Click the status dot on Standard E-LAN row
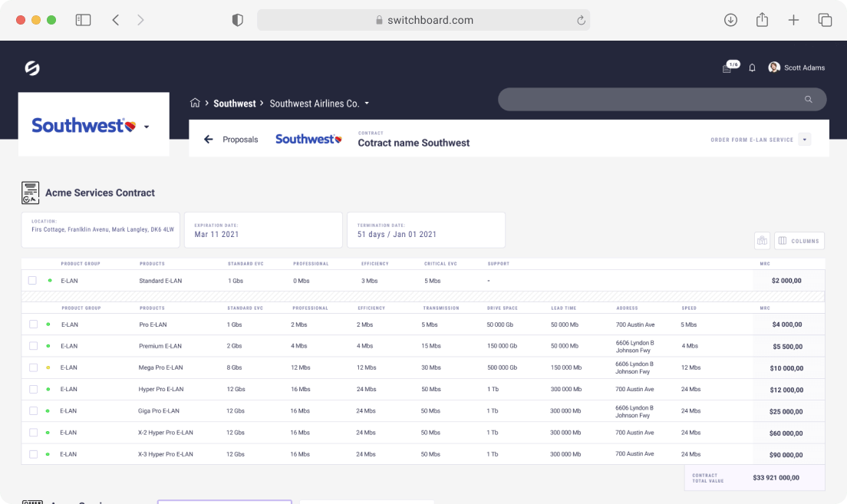Screen dimensions: 847x504 coord(50,280)
